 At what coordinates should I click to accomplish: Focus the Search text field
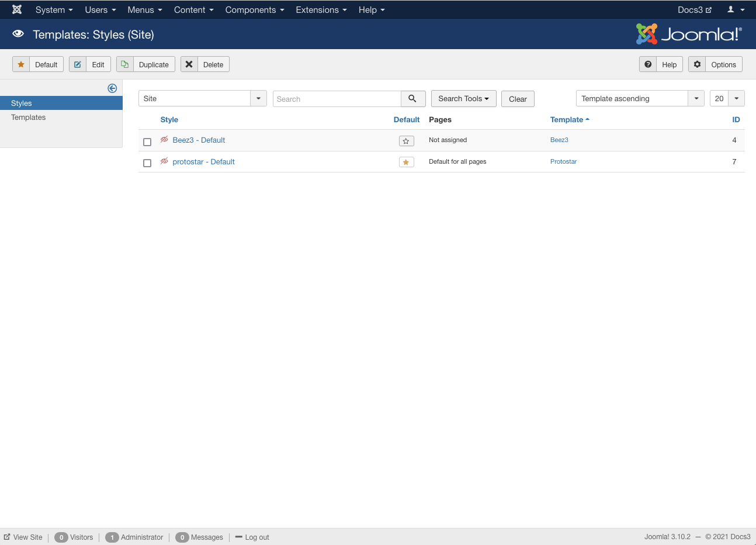pyautogui.click(x=337, y=99)
